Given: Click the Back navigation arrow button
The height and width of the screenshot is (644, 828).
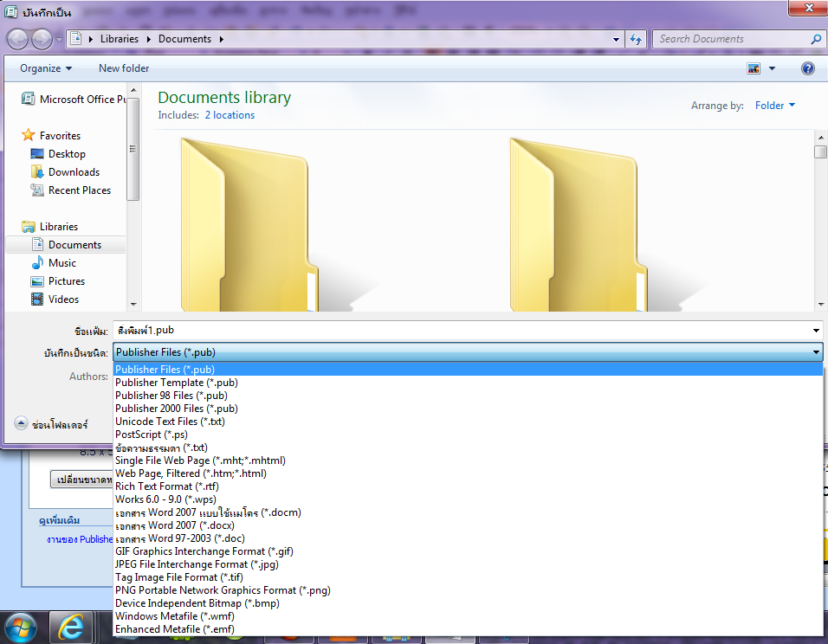Looking at the screenshot, I should (17, 39).
